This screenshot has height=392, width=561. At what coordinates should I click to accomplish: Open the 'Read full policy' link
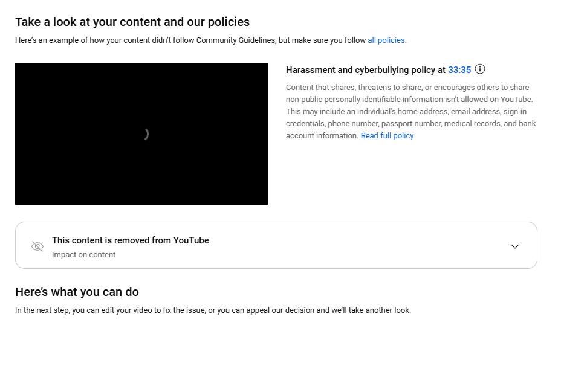(387, 136)
